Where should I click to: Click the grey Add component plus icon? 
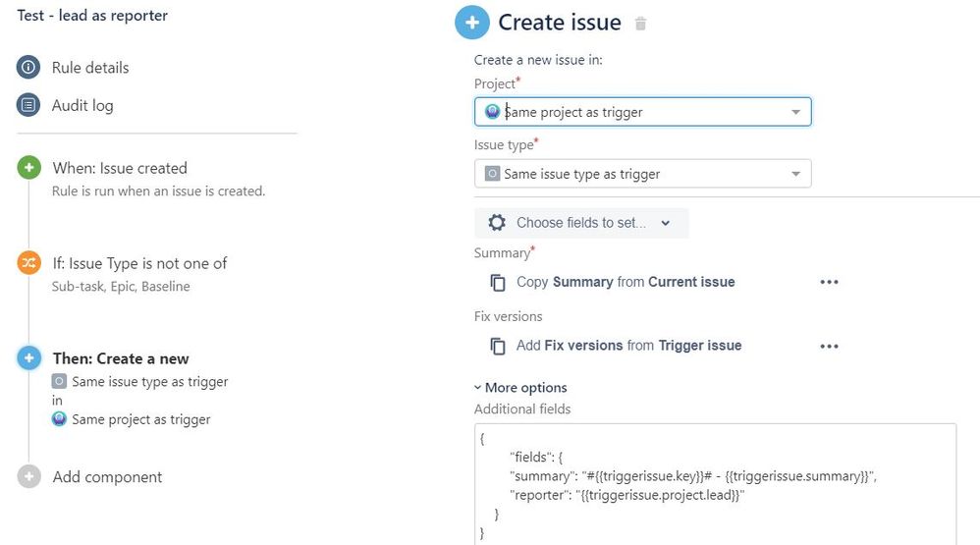click(28, 476)
